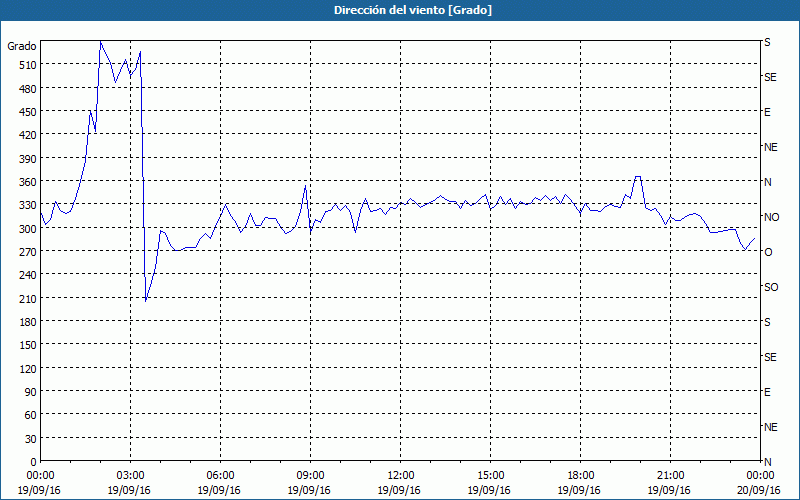Click the 'S' compass label at 180 level

coord(767,322)
